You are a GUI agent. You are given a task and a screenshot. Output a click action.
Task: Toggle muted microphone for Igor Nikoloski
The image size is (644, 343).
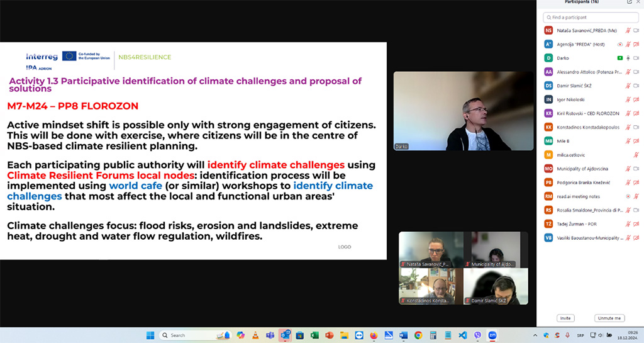pos(628,99)
